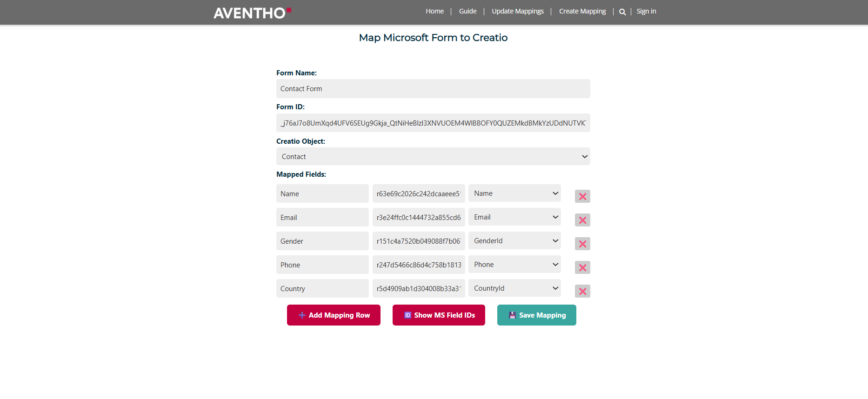Click Add Mapping Row button
Image resolution: width=868 pixels, height=399 pixels.
point(334,315)
